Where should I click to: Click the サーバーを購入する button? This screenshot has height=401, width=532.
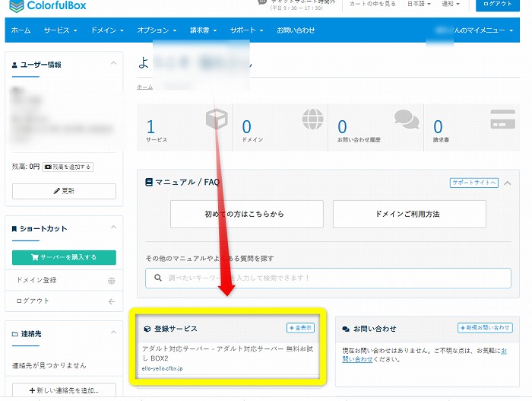(x=64, y=257)
